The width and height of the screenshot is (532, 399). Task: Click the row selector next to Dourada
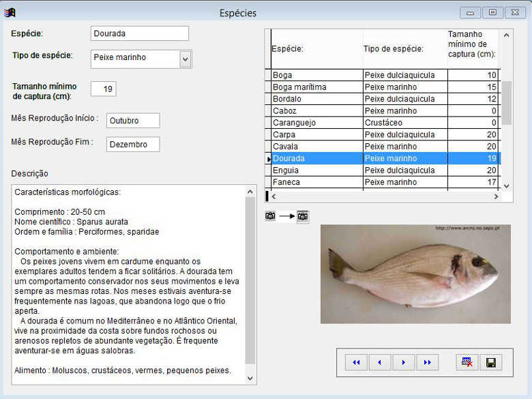click(268, 158)
